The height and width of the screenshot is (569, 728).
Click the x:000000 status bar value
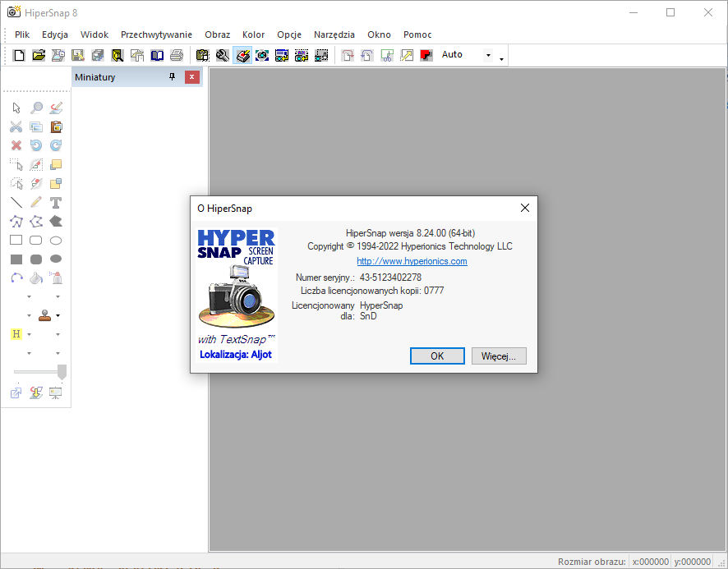coord(651,562)
